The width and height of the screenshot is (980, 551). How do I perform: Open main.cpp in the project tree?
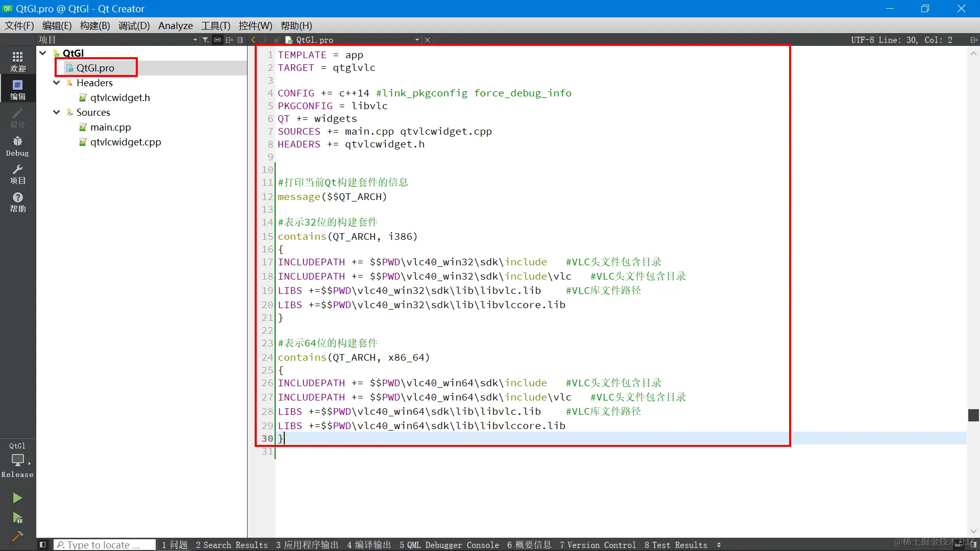[110, 127]
